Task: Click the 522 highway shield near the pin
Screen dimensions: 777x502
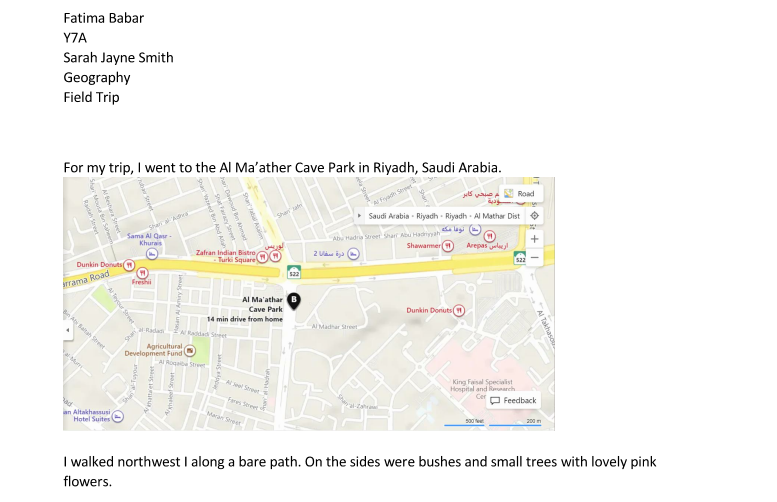Action: coord(294,272)
